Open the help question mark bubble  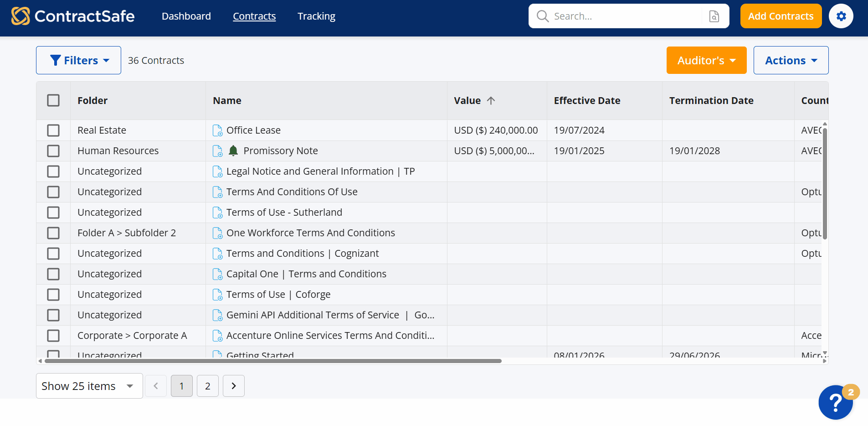point(835,402)
